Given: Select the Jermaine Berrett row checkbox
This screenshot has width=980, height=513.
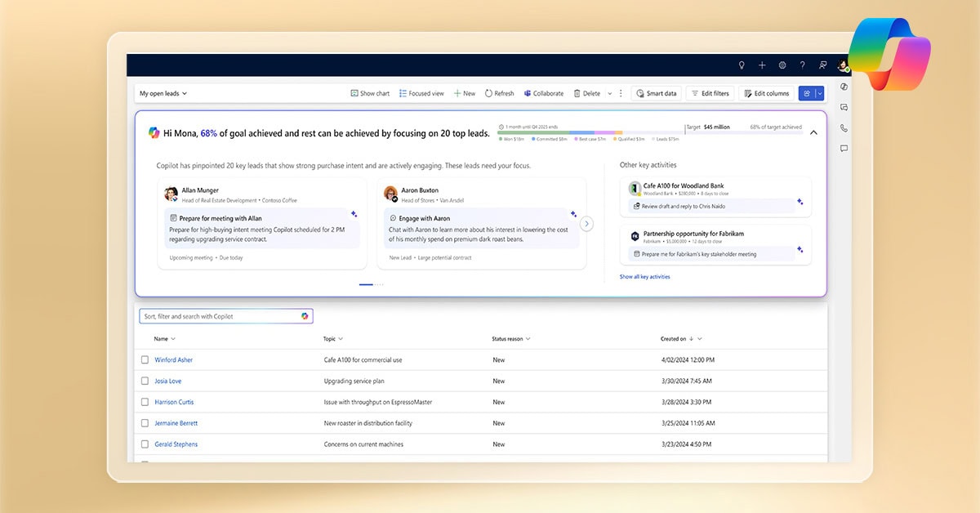Looking at the screenshot, I should tap(145, 423).
